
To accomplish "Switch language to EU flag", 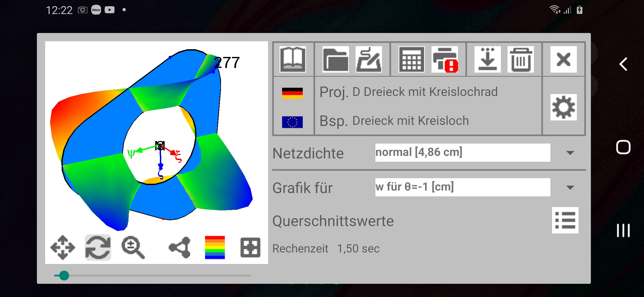I will point(292,122).
